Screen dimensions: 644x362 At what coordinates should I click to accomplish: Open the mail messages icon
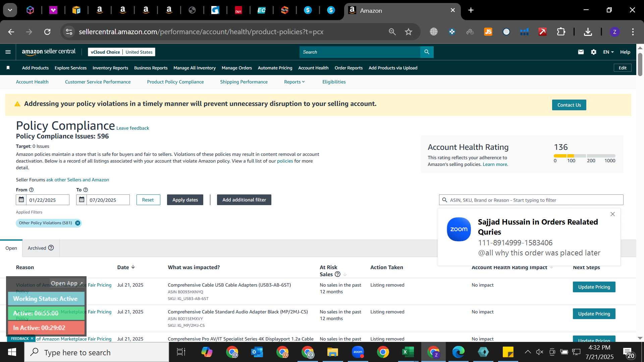pyautogui.click(x=581, y=52)
